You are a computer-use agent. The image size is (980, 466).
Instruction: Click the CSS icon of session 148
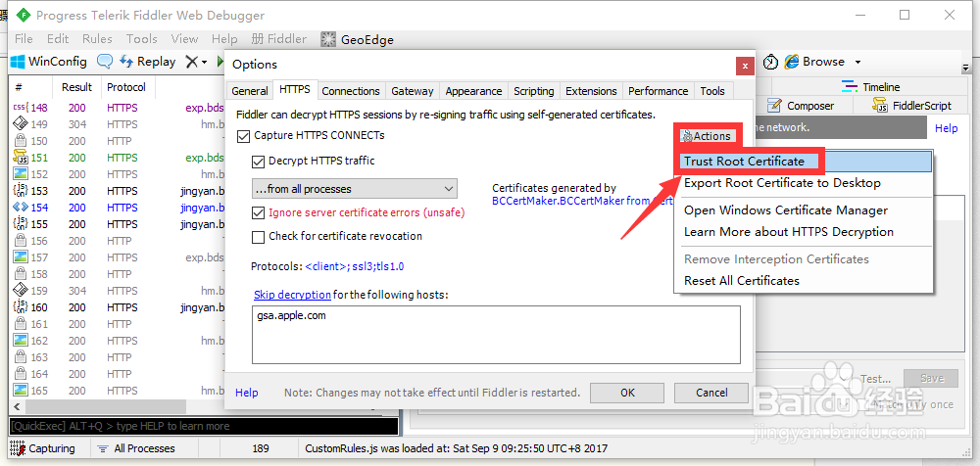[20, 108]
